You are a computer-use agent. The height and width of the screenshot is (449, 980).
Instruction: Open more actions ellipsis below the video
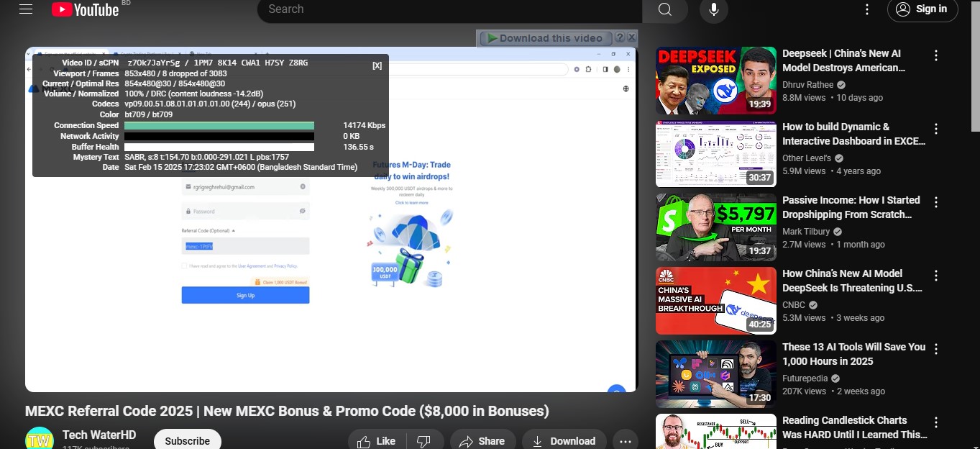pyautogui.click(x=625, y=440)
